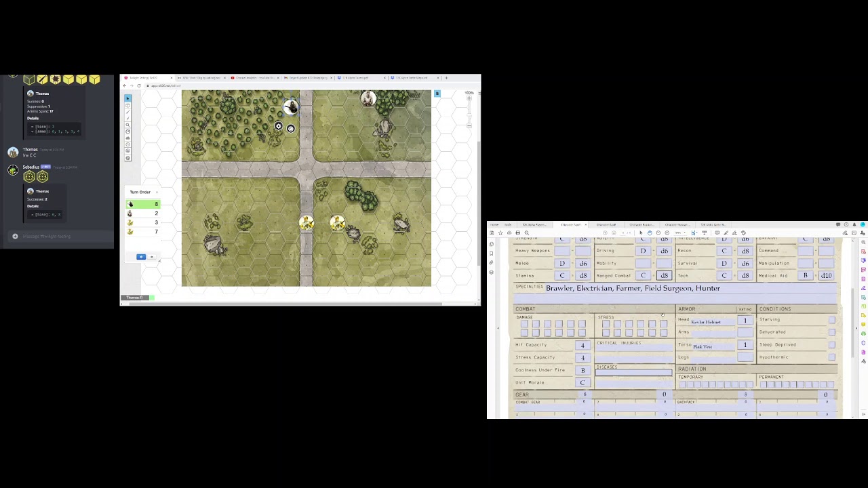Select the arrow Select tool in Roll20 toolbar
Screen dimensions: 868x488
pyautogui.click(x=127, y=98)
